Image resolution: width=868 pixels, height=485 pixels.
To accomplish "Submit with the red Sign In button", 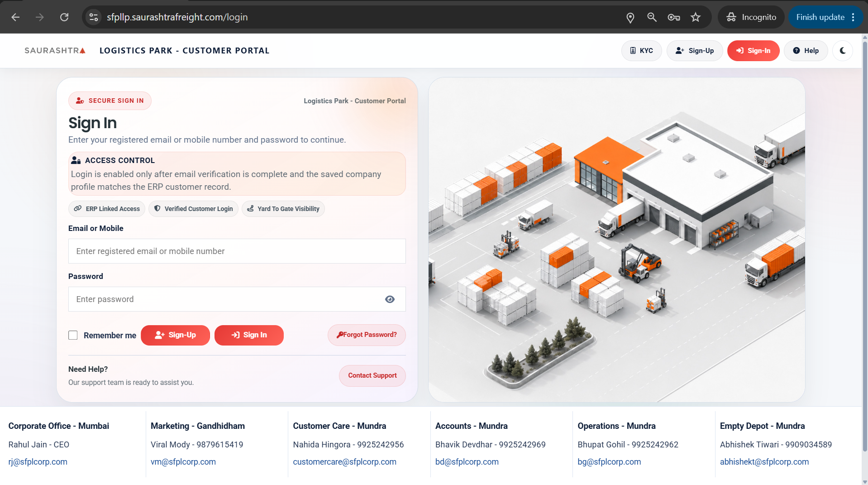I will pos(249,335).
